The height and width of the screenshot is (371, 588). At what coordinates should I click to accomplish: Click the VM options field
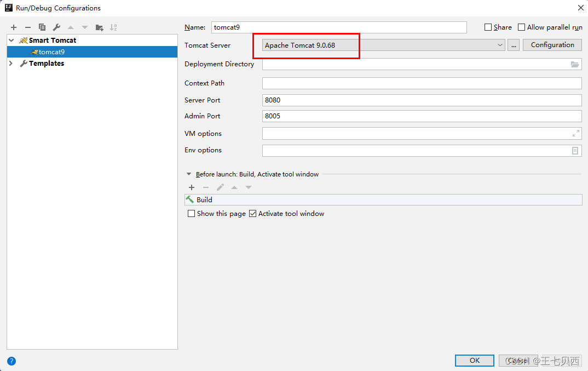[x=422, y=133]
